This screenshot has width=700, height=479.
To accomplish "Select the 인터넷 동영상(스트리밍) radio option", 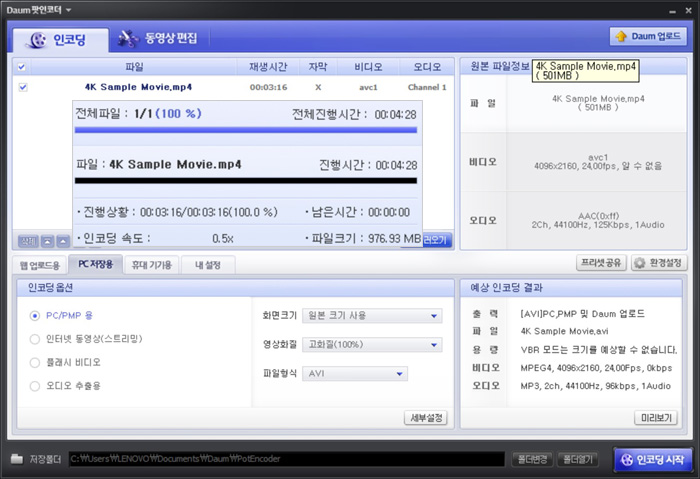I will [35, 339].
